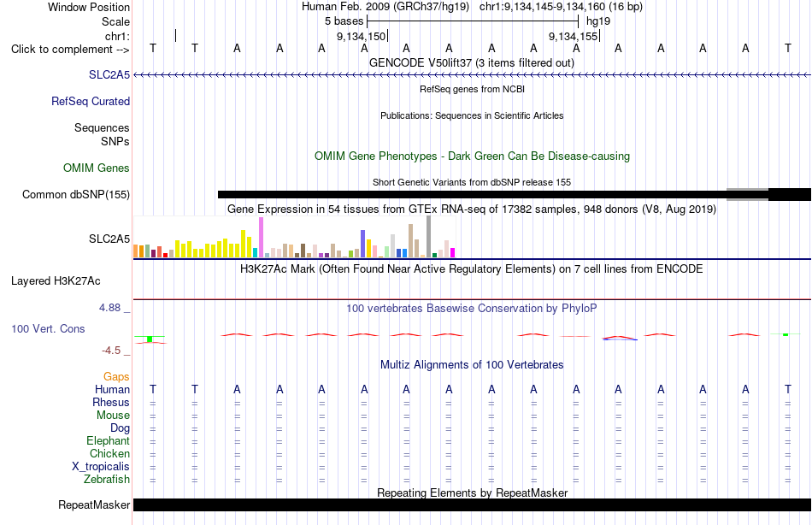Click the 4.88 PhyloP upper scale value

[x=109, y=308]
